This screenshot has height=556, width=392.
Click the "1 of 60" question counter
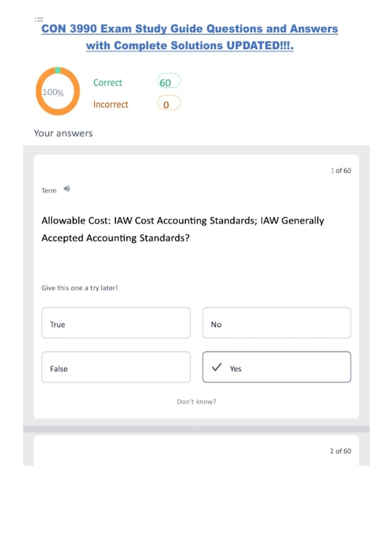[x=341, y=171]
